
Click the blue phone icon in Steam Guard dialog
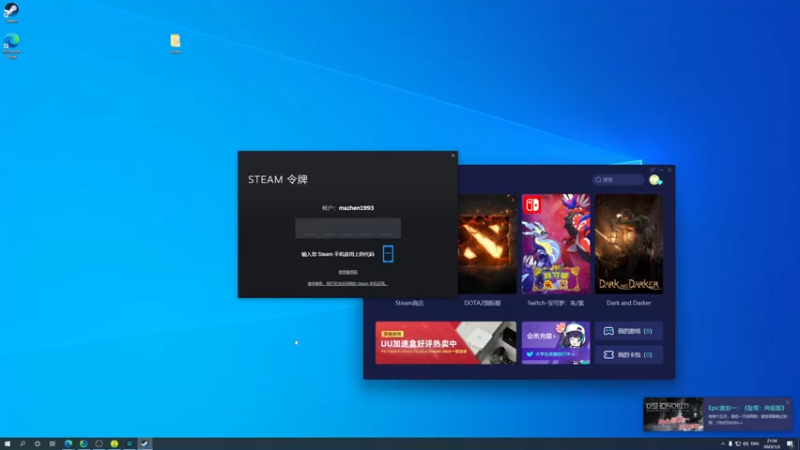[388, 254]
